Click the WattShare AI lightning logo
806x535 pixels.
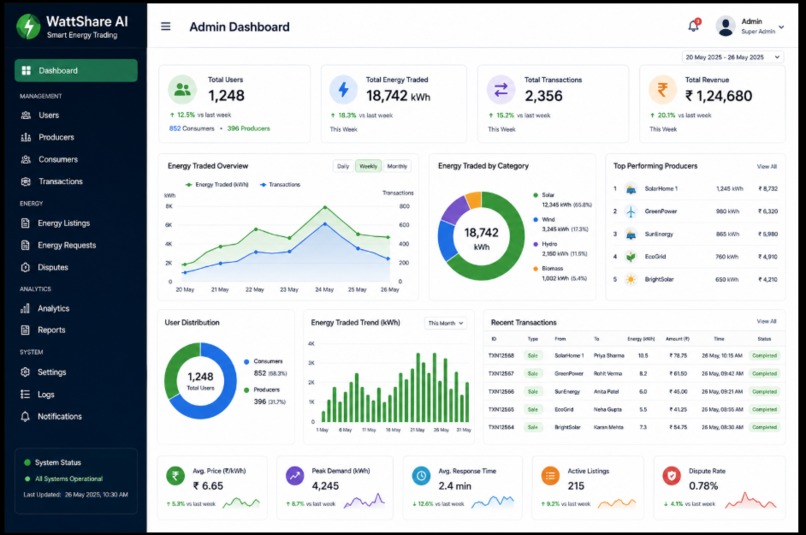(28, 26)
